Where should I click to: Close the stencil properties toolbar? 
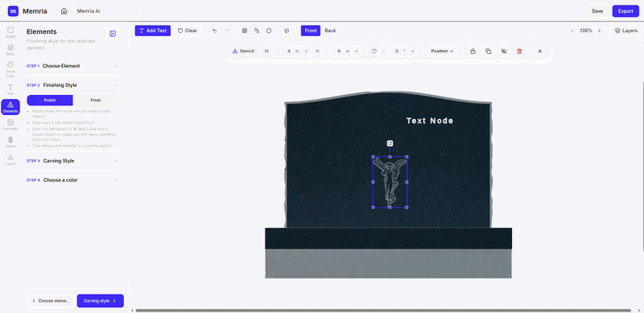point(540,51)
